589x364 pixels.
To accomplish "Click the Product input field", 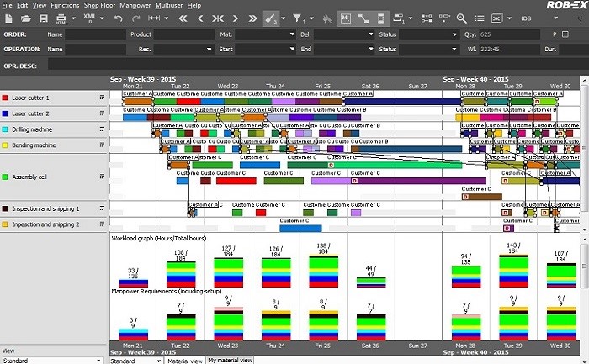I will [184, 34].
